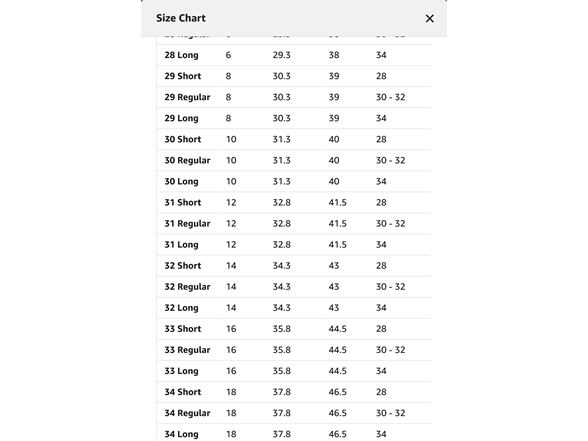Click the 32 Long size row
Image resolution: width=588 pixels, height=441 pixels.
294,308
